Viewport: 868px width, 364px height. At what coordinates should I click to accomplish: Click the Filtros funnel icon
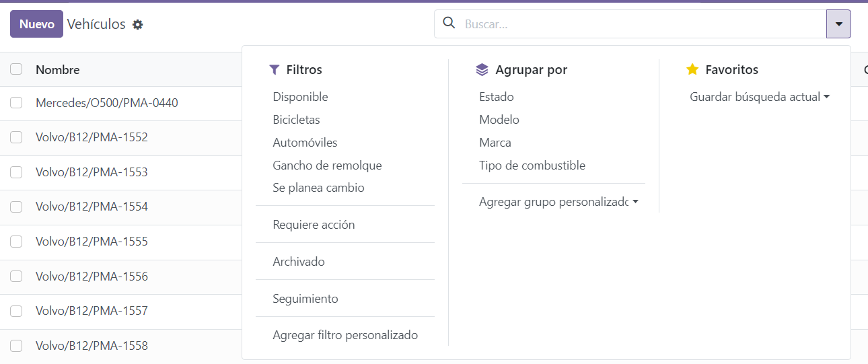point(274,69)
